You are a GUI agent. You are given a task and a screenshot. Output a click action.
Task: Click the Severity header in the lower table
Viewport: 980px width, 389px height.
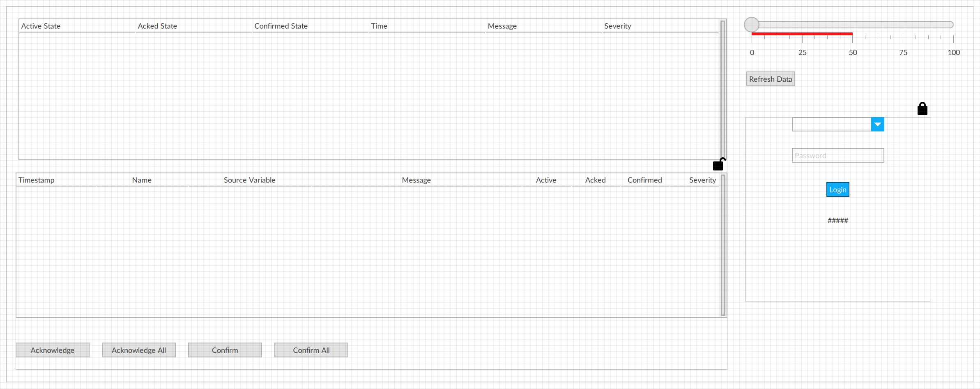click(702, 180)
